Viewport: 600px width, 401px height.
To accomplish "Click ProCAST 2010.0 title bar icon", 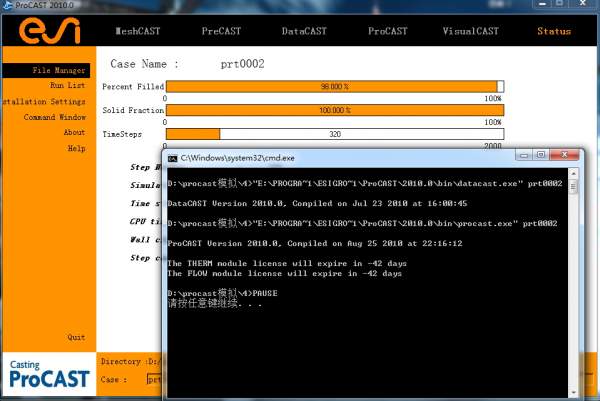I will coord(7,5).
